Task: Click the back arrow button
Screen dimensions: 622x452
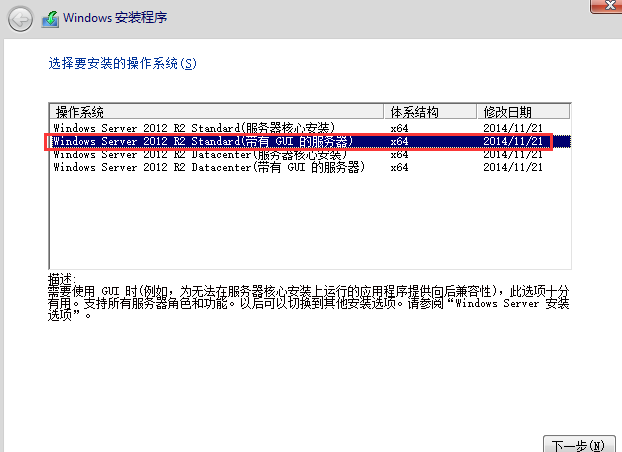Action: click(20, 19)
